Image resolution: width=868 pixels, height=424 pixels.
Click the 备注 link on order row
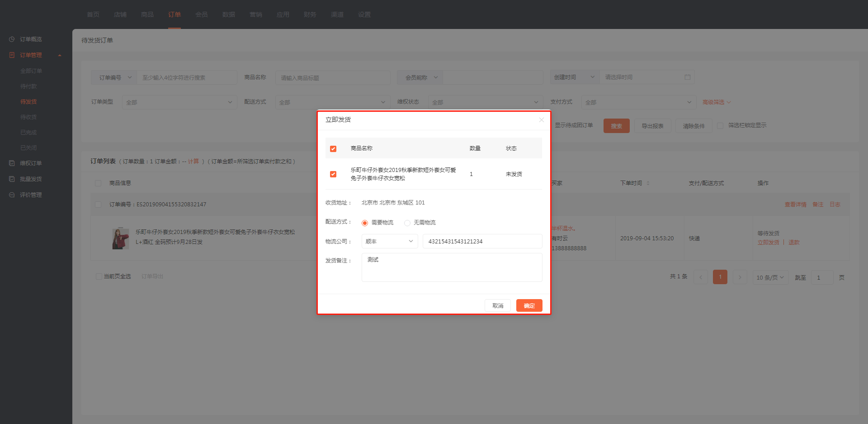coord(818,205)
